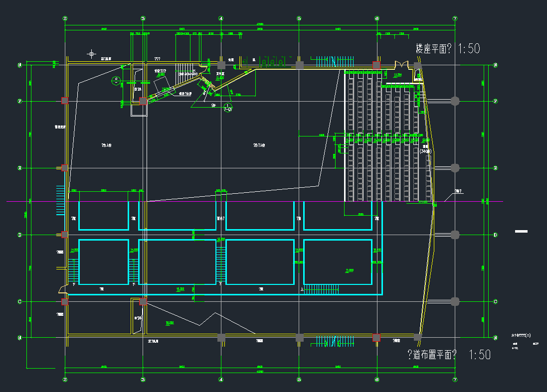Select the right-side axis bubble labeled C
Screen dimensions: 547x392
pyautogui.click(x=495, y=301)
